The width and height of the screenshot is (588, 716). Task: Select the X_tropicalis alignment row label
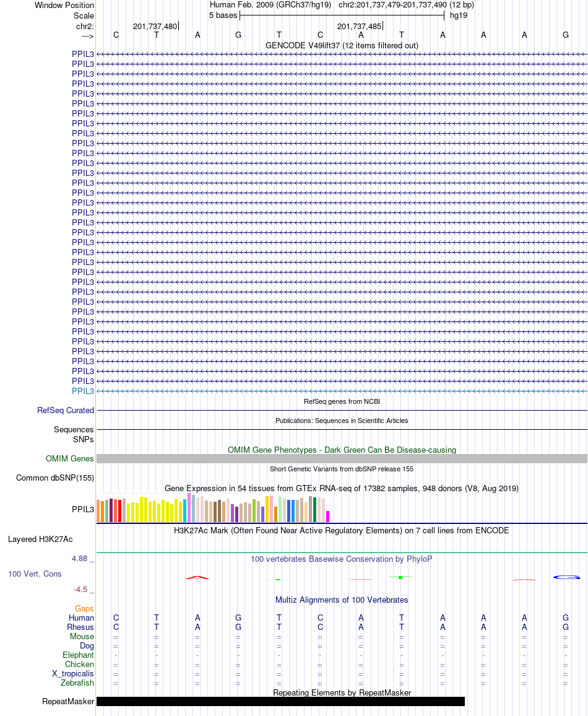(73, 673)
